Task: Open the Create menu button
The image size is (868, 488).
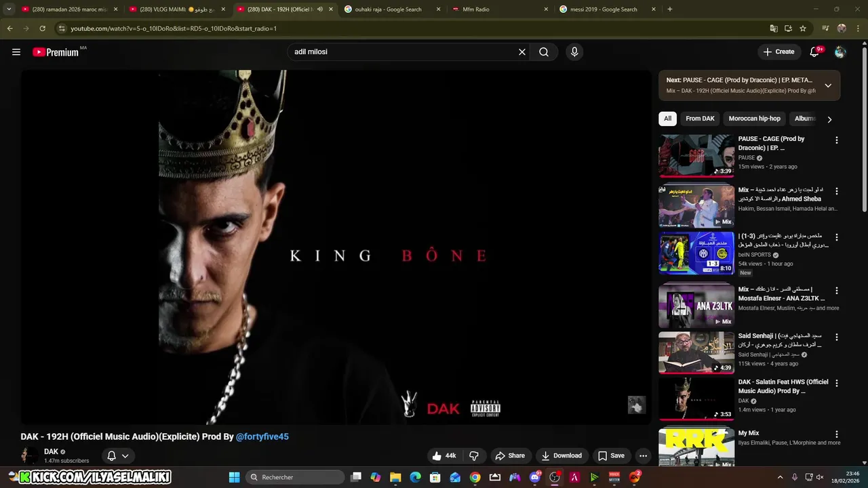Action: pos(778,52)
